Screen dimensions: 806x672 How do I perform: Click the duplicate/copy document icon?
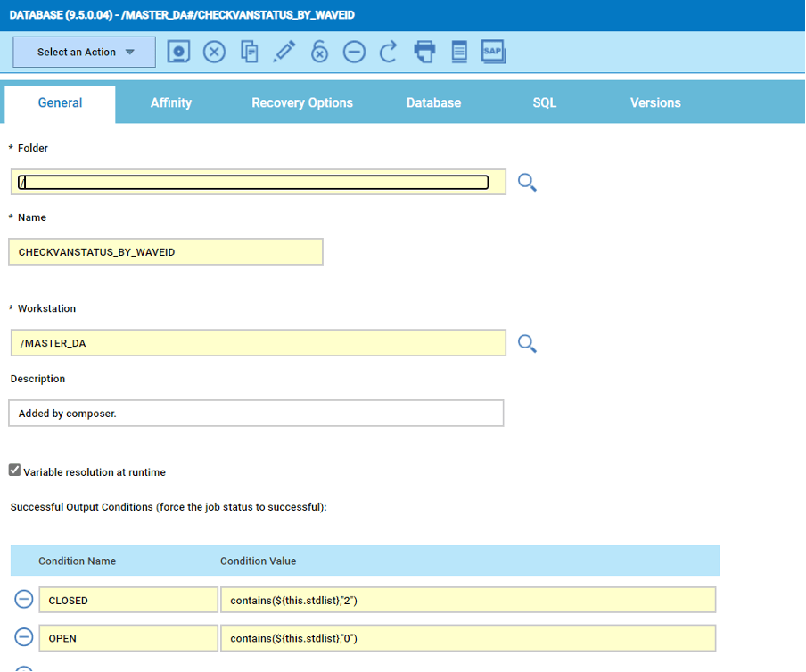coord(250,52)
